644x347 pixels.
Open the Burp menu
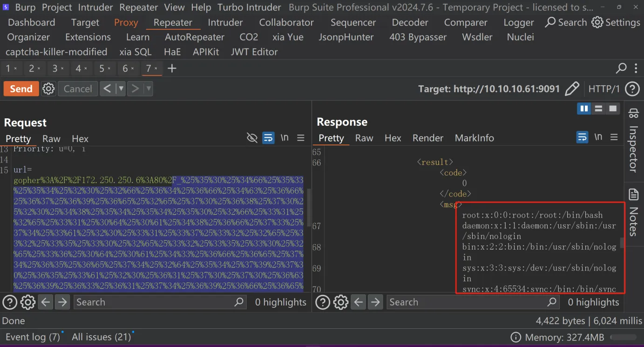(x=25, y=7)
